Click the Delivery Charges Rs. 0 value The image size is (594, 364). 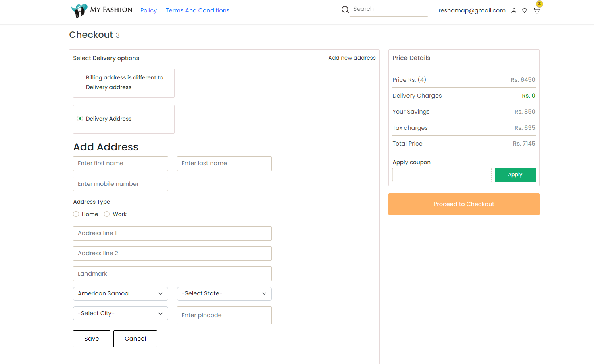[x=528, y=96]
